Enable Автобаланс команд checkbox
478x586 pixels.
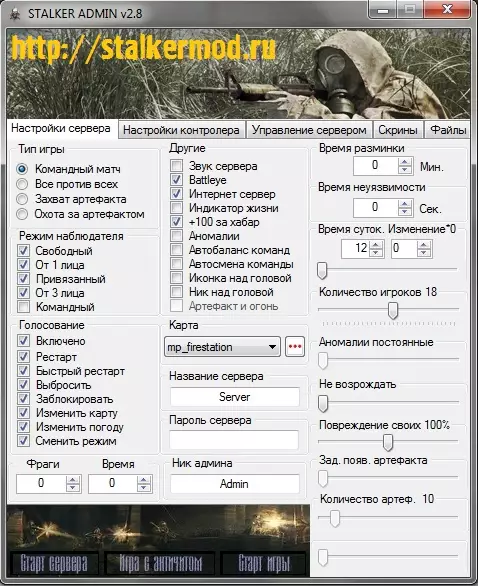(176, 250)
